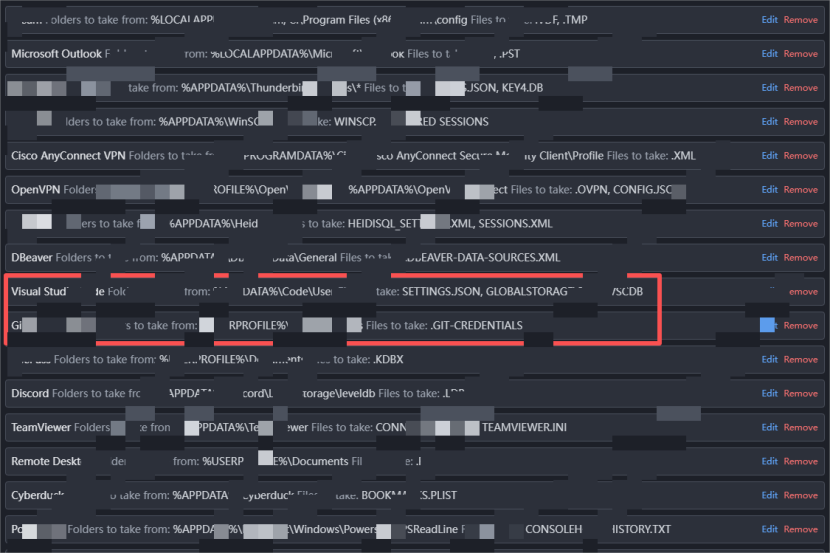
Task: Remove the Discord entry
Action: point(800,393)
